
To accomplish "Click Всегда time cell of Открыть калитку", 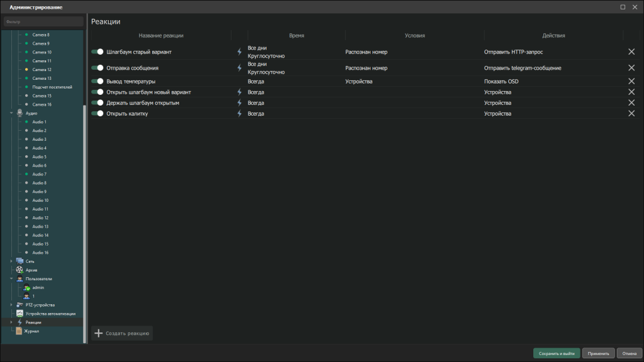I will (x=256, y=113).
